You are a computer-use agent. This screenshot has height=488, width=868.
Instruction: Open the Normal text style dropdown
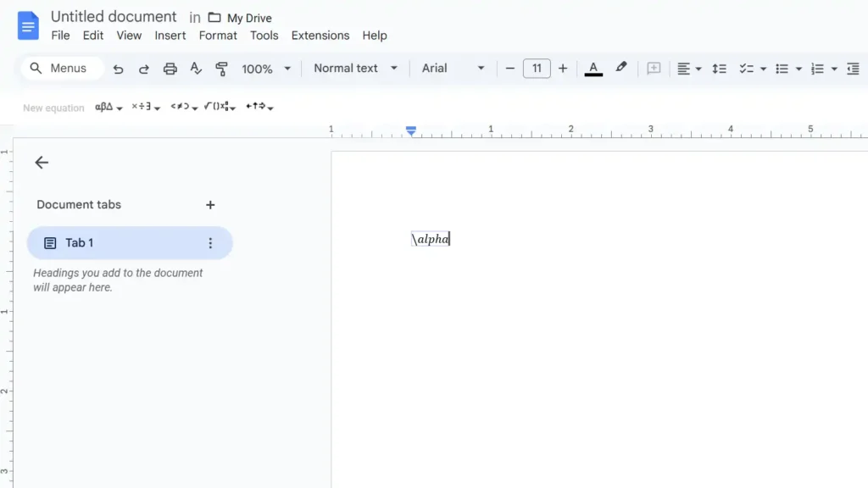355,68
